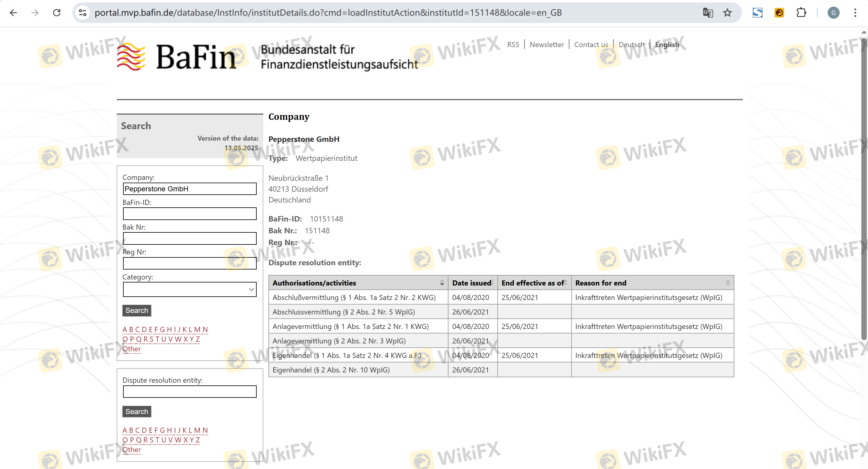Open the Newsletter link in header

[x=546, y=44]
